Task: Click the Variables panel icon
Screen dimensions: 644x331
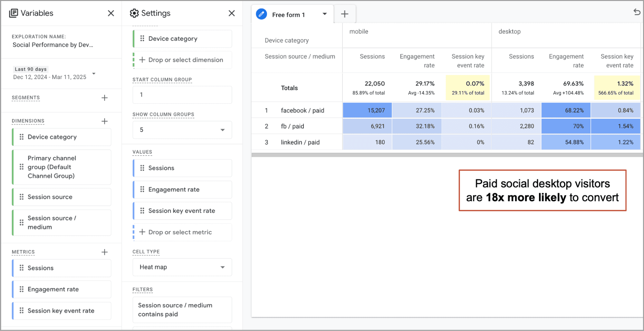Action: tap(14, 13)
